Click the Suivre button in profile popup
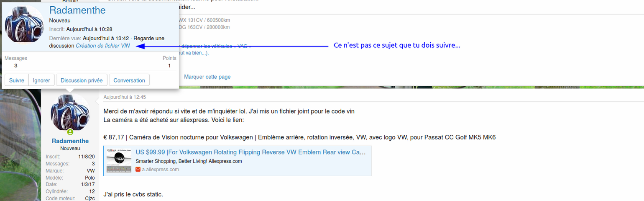644x201 pixels. pos(17,80)
